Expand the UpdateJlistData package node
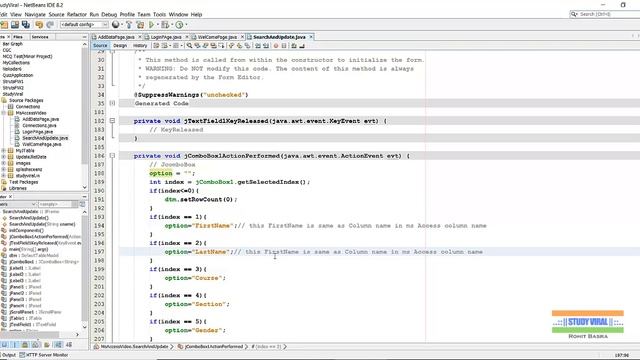Image resolution: width=640 pixels, height=360 pixels. pyautogui.click(x=4, y=157)
